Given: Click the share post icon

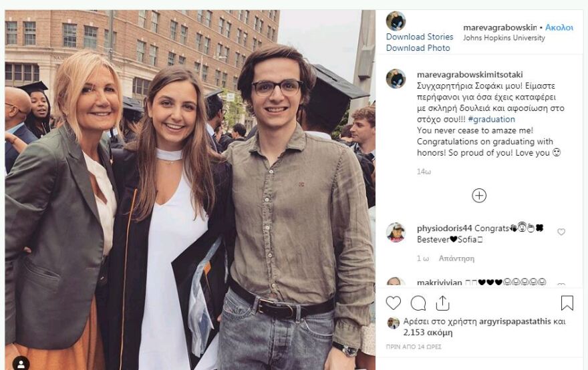Looking at the screenshot, I should 442,303.
